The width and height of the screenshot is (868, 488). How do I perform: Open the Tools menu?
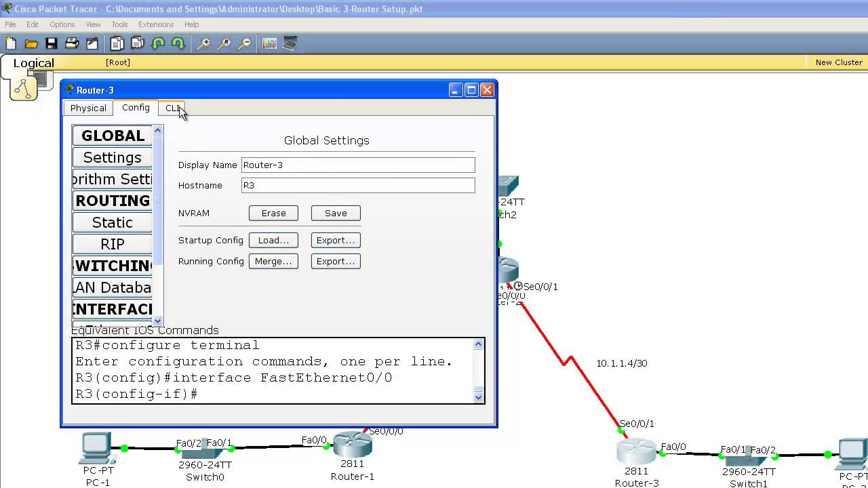click(119, 24)
